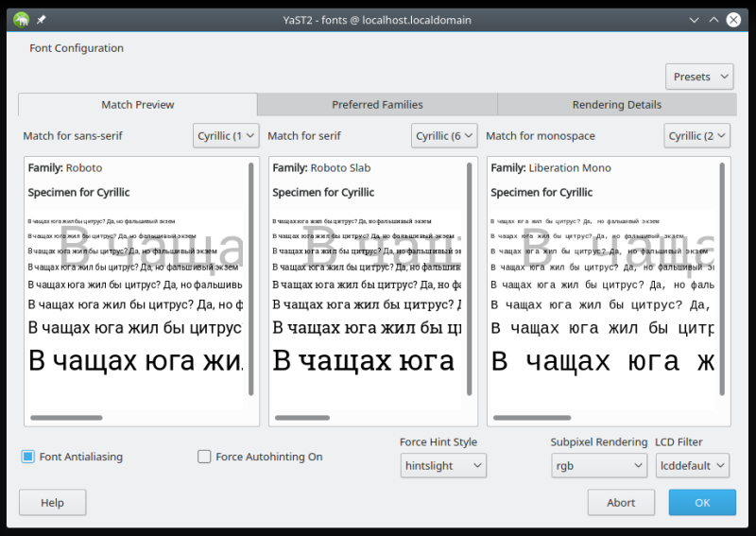756x536 pixels.
Task: Open the Presets dropdown
Action: [699, 77]
